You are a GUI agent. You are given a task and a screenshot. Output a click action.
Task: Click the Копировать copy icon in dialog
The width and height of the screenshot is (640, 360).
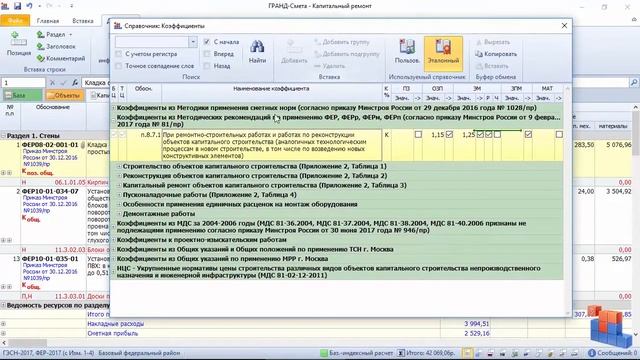[496, 54]
